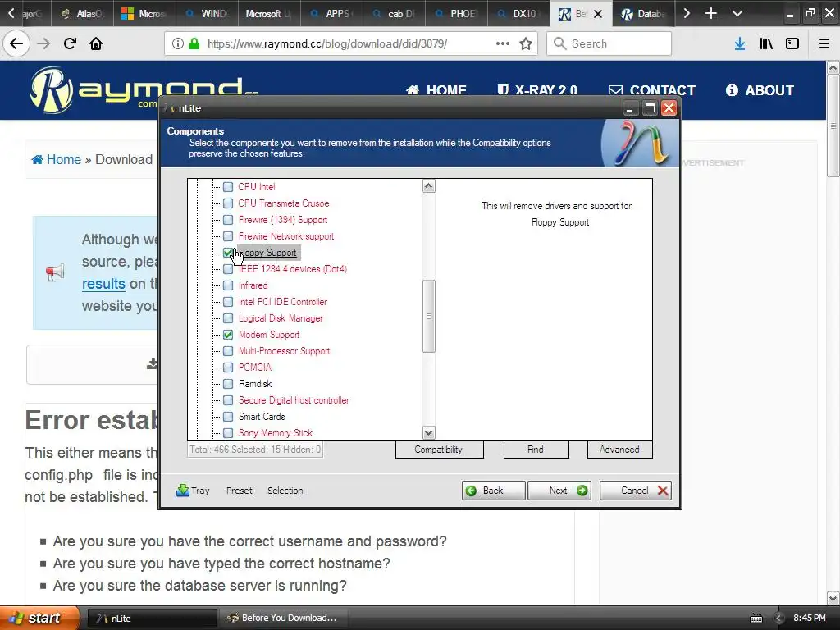Switch to the APPS browser tab

331,13
